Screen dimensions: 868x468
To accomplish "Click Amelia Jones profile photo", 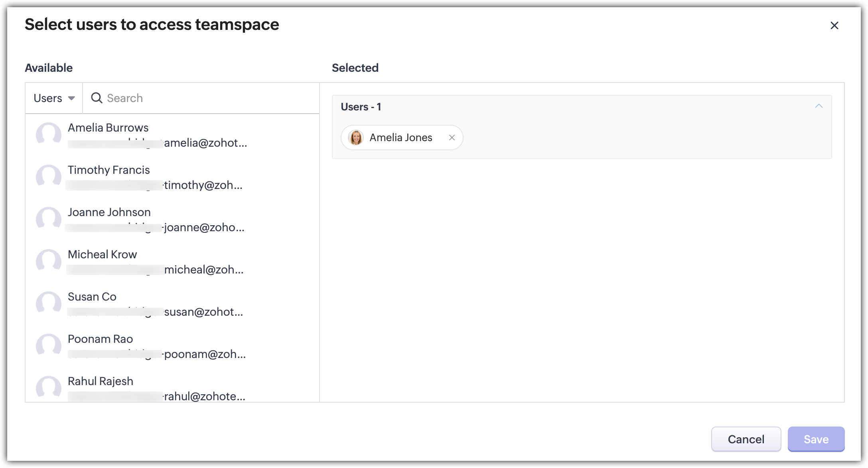I will point(355,138).
